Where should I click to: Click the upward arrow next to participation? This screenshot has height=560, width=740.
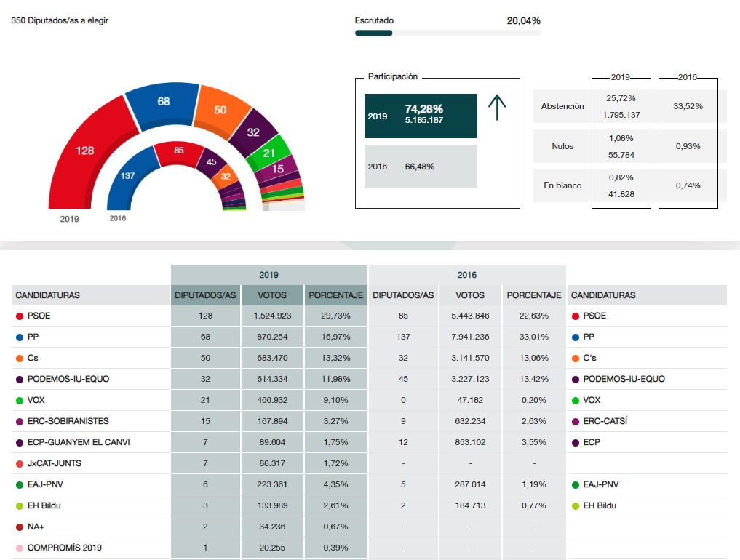click(496, 108)
